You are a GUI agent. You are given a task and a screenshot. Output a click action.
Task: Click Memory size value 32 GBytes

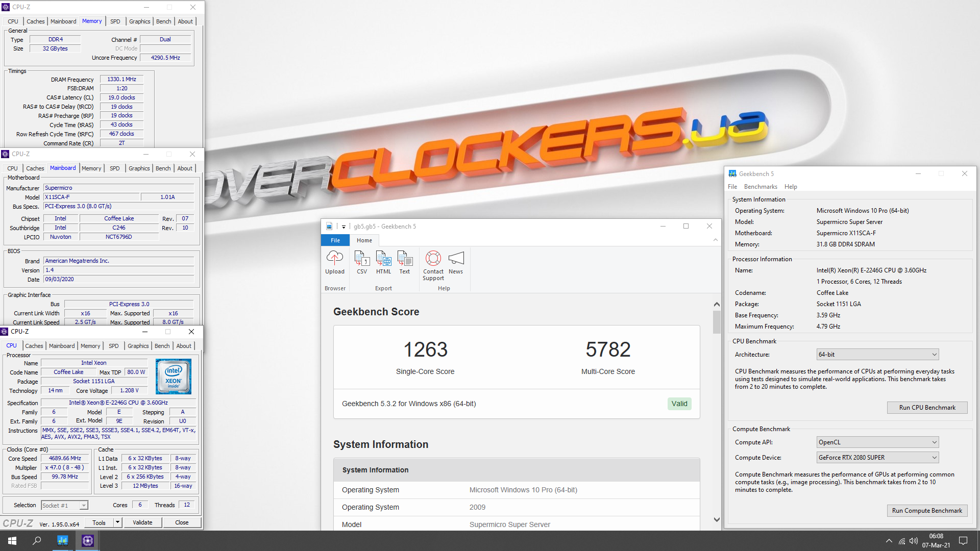tap(55, 48)
